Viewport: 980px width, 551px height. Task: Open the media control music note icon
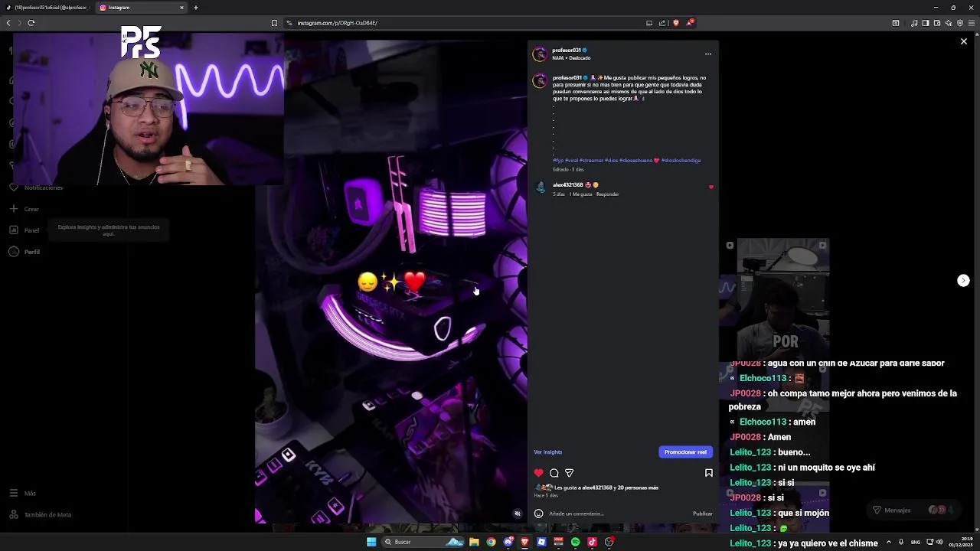coord(914,23)
